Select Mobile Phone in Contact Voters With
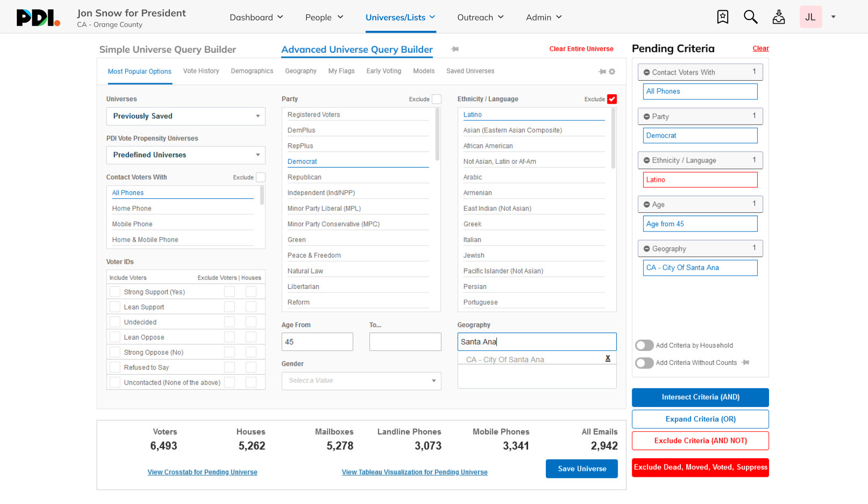Viewport: 868px width, 504px height. (x=183, y=224)
